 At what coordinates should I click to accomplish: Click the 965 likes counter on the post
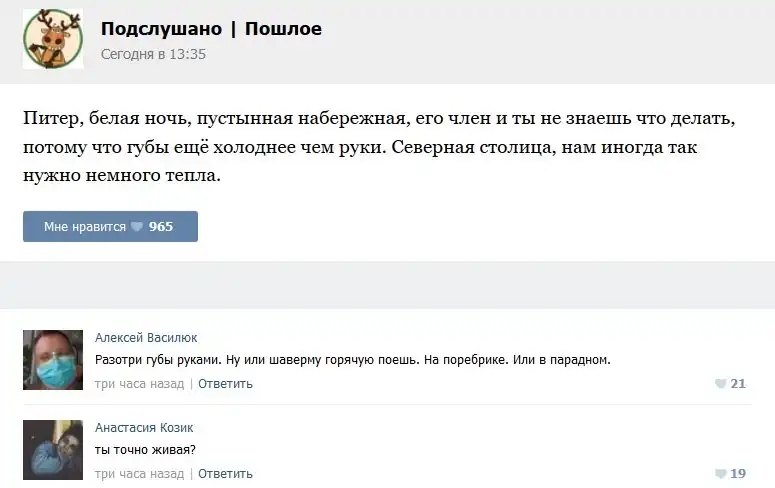tap(161, 227)
